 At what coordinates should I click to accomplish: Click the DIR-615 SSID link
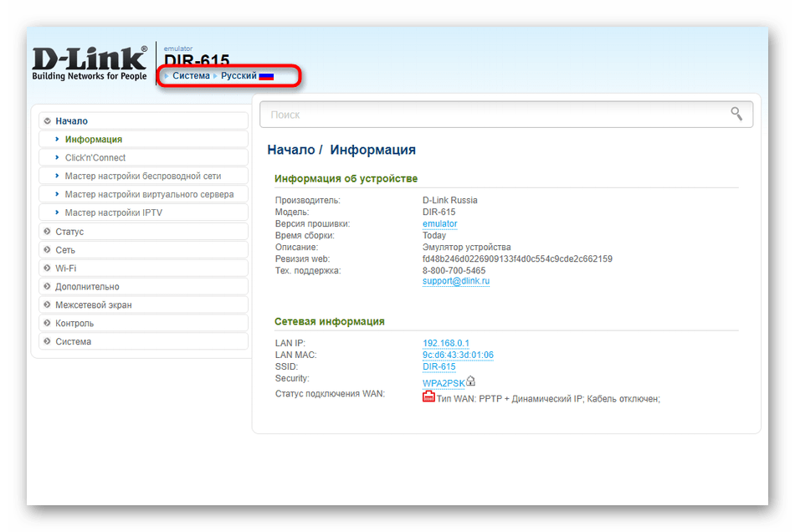click(439, 366)
